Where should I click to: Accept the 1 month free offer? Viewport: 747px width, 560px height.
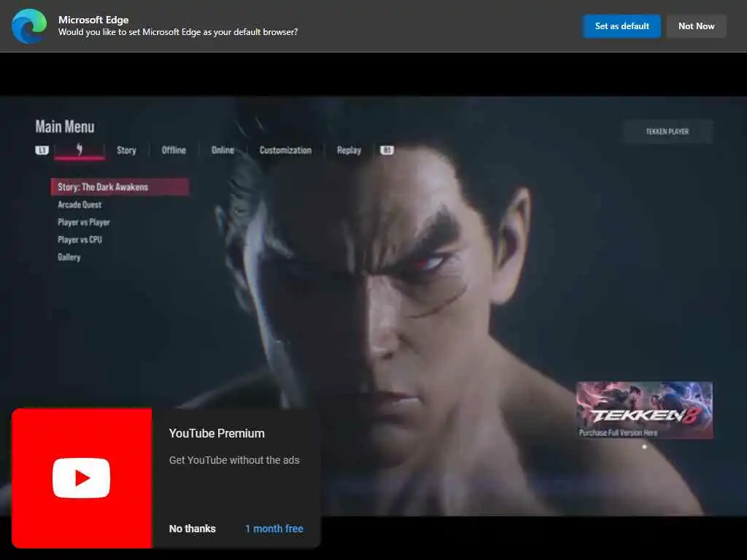274,529
